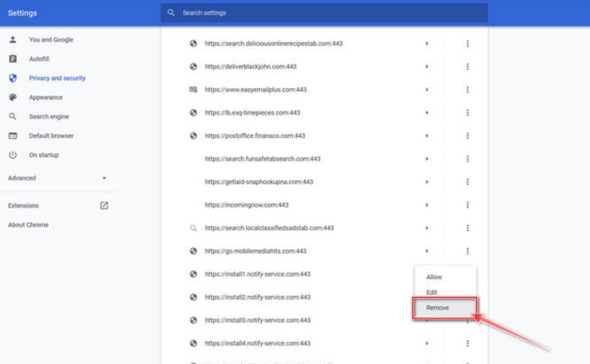Expand details for go.mobilemediahits.com
Screen dimensions: 590x364
[x=427, y=251]
